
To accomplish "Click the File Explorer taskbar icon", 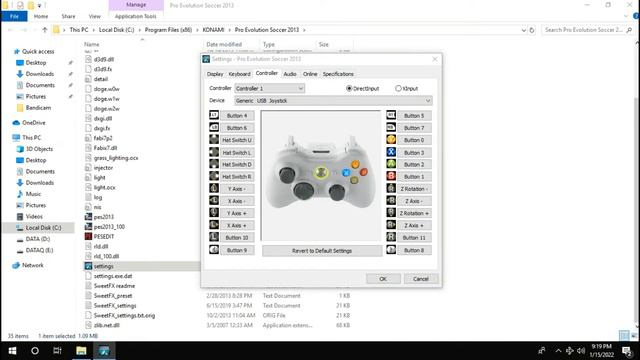I will tap(81, 351).
